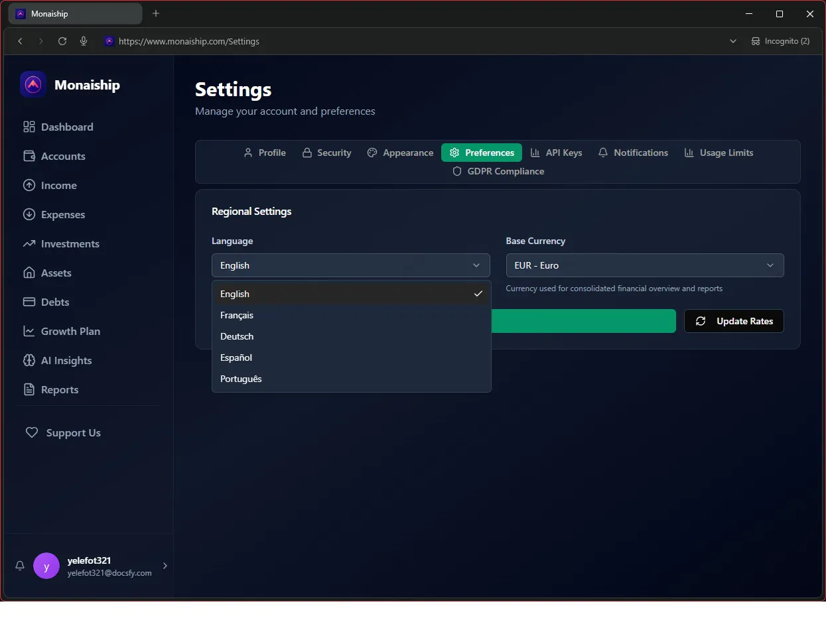Minimize the browser window
Viewport: 826px width, 644px height.
pos(749,13)
